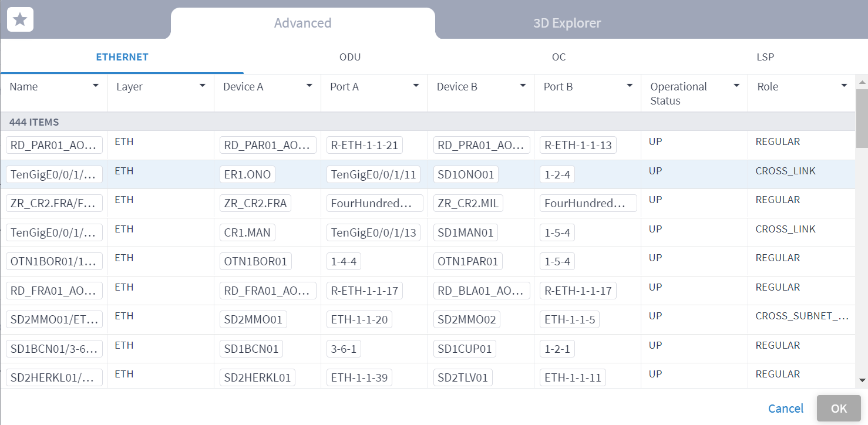
Task: Click port 1-2-4 cell
Action: [x=557, y=174]
